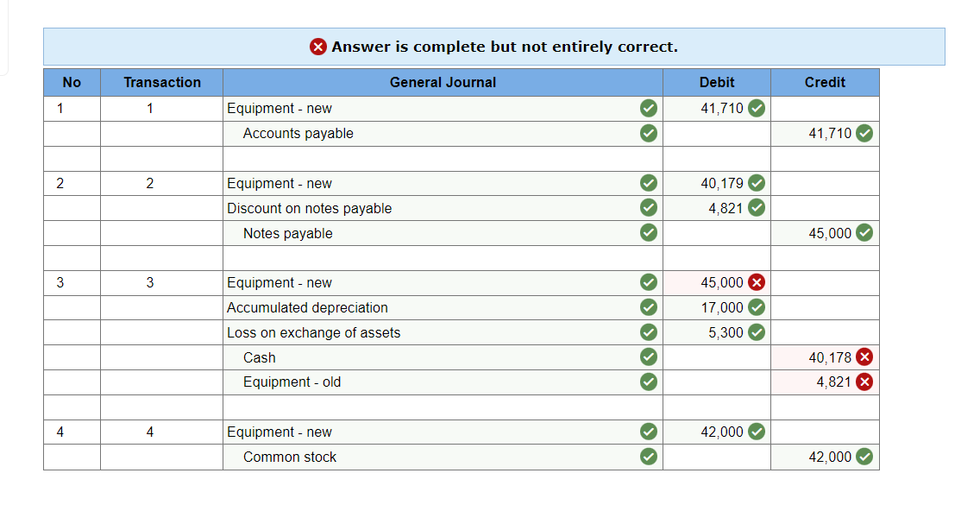This screenshot has height=511, width=980.
Task: Click the red error icon in the answer banner
Action: click(x=318, y=47)
